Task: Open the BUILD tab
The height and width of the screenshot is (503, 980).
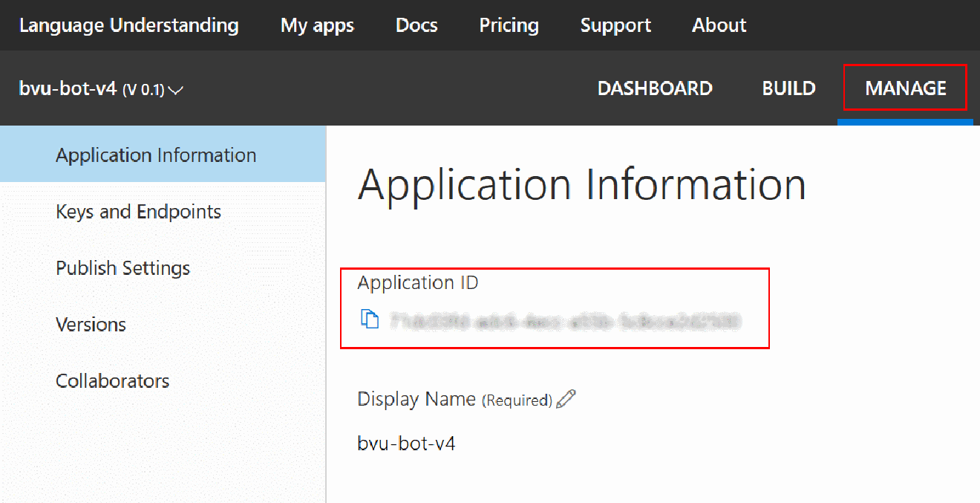Action: [x=788, y=88]
